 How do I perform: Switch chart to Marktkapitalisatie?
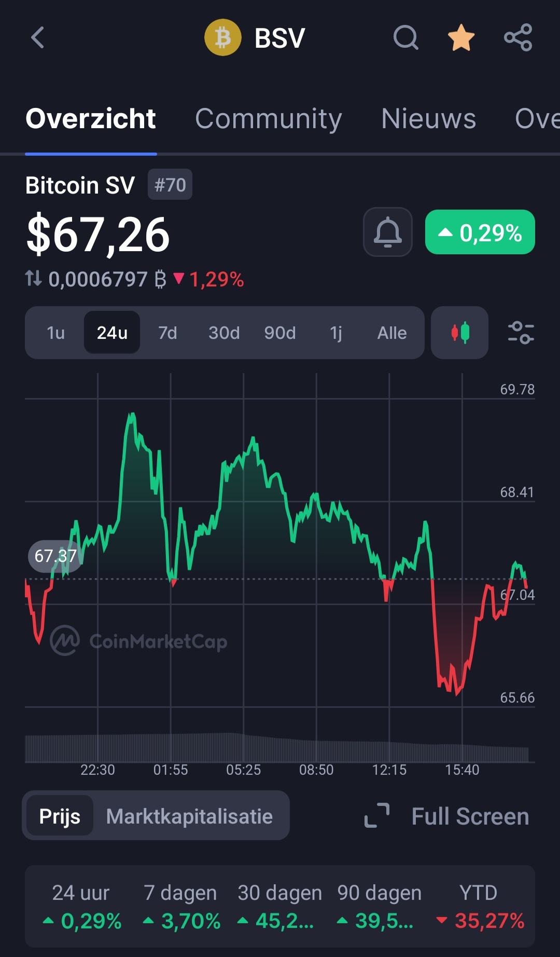189,816
